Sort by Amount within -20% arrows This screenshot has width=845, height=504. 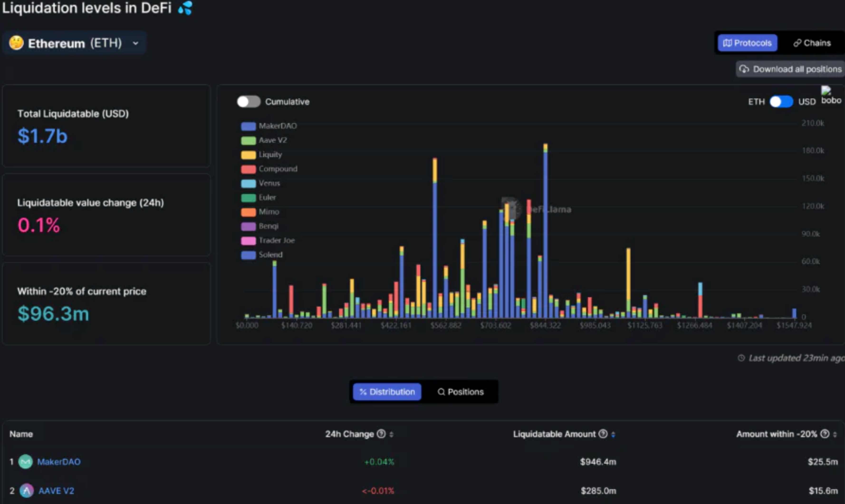[835, 434]
